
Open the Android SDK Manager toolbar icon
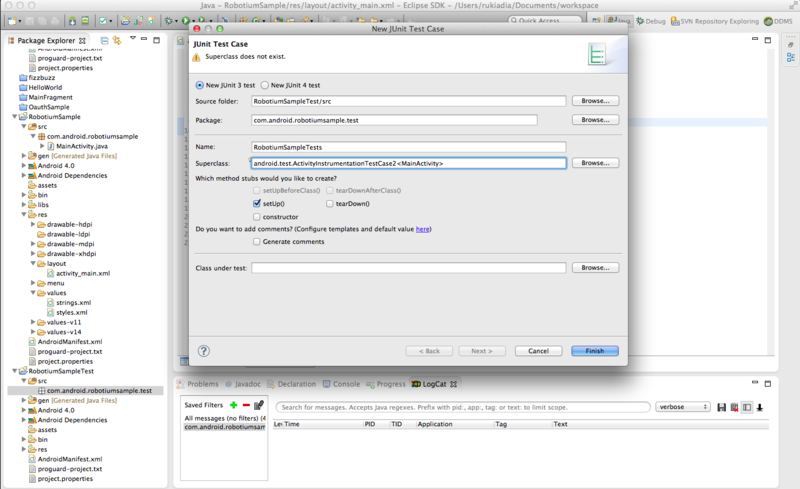(x=72, y=21)
